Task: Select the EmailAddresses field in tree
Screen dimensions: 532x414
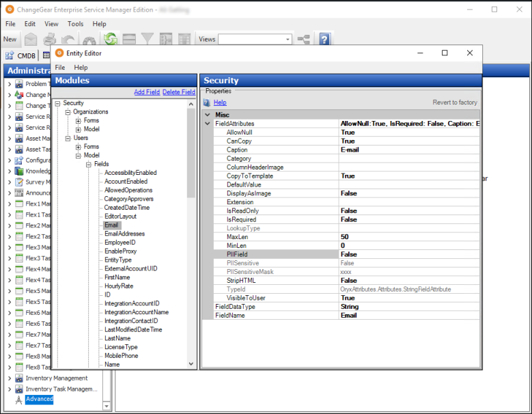Action: (x=124, y=234)
